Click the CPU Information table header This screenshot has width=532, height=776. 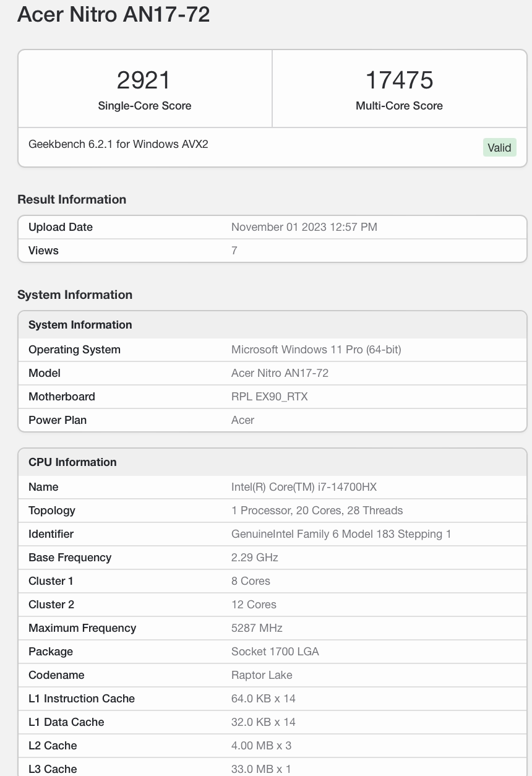pos(72,462)
